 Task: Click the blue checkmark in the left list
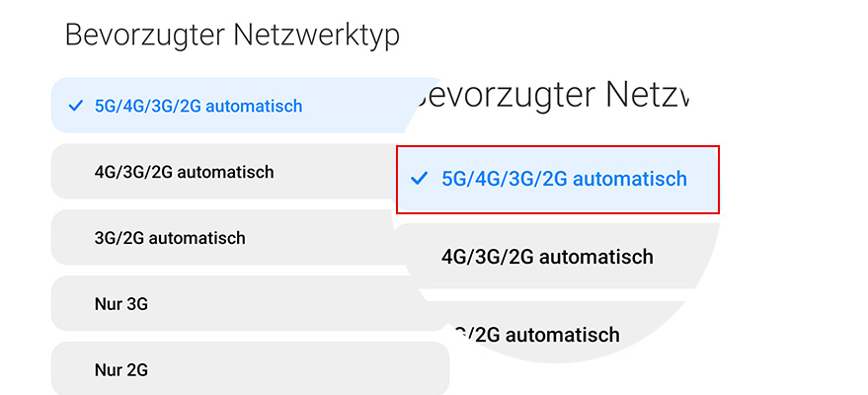76,106
